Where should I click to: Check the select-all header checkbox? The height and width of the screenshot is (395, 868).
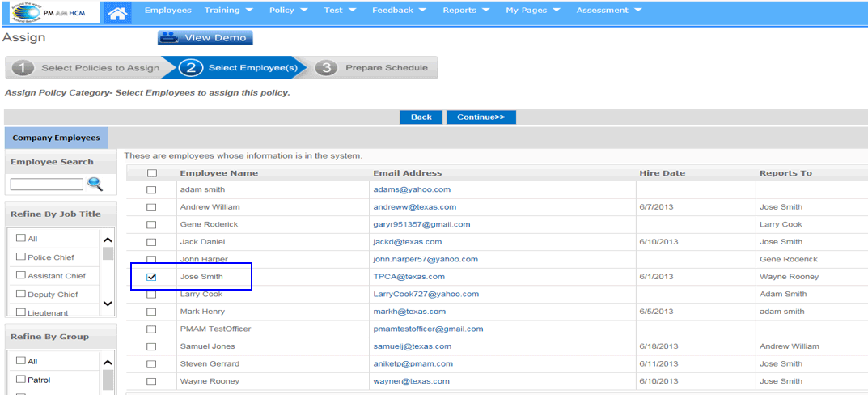[151, 173]
